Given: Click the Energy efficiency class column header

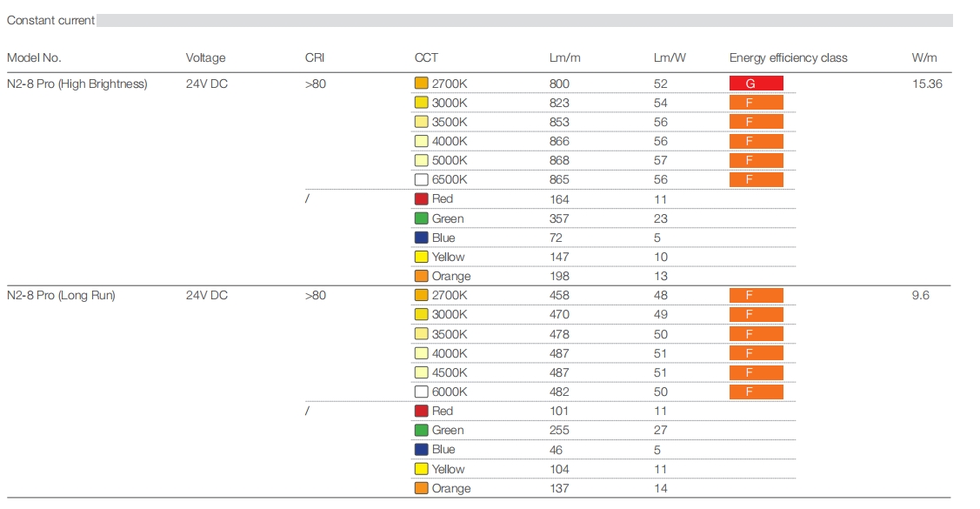Looking at the screenshot, I should 788,58.
